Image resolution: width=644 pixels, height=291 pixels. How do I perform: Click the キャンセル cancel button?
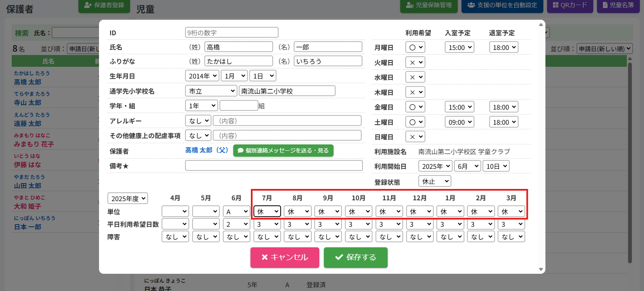pyautogui.click(x=284, y=257)
